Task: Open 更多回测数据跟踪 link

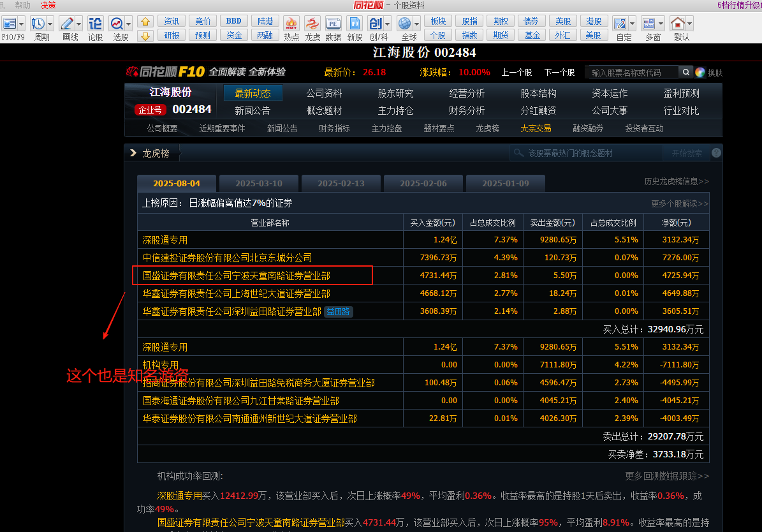Action: point(667,476)
